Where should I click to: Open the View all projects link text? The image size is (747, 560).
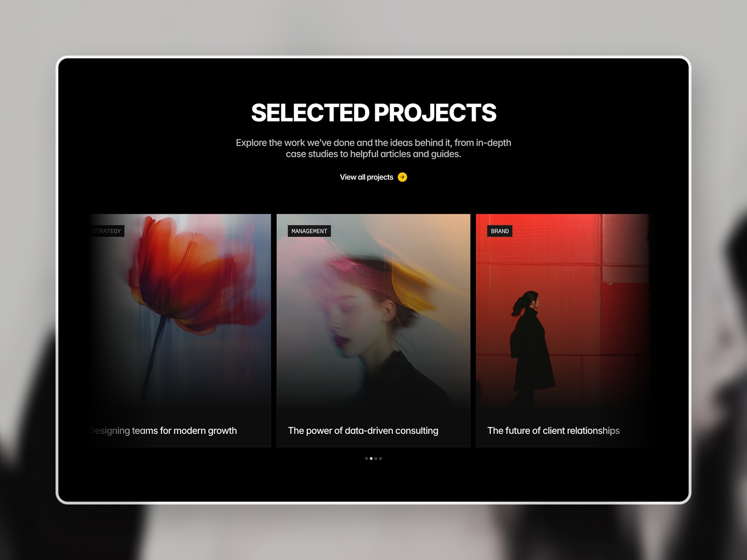[x=366, y=177]
